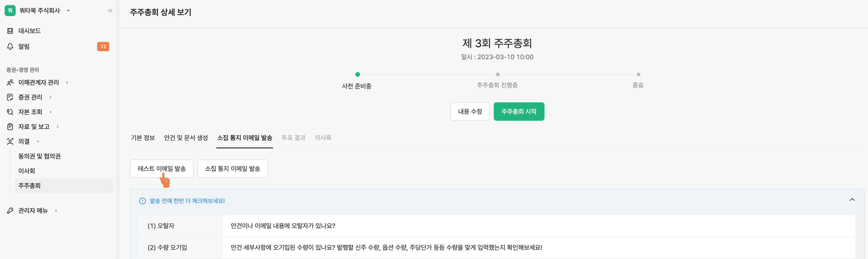868x259 pixels.
Task: Click the bell icon for 알림
Action: [x=10, y=47]
